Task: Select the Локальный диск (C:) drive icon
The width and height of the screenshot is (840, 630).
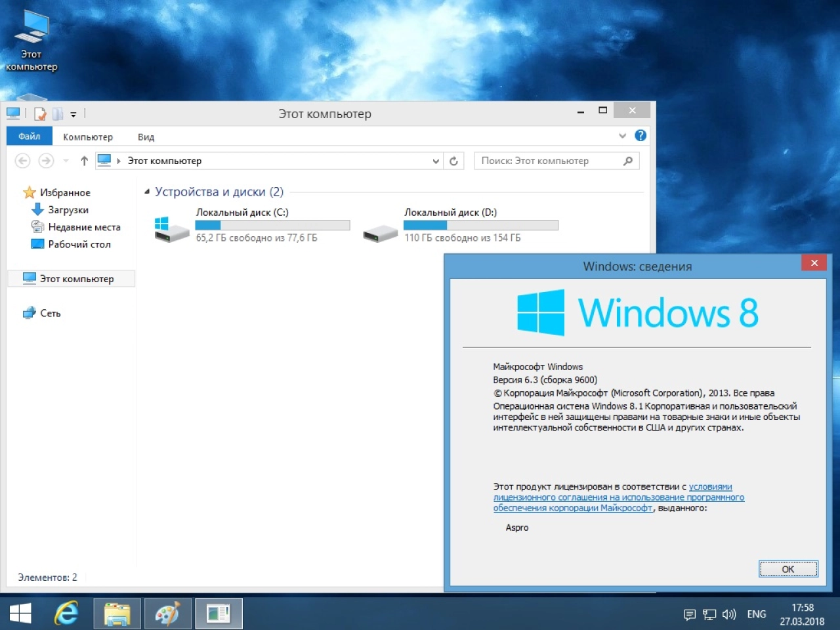Action: point(172,230)
